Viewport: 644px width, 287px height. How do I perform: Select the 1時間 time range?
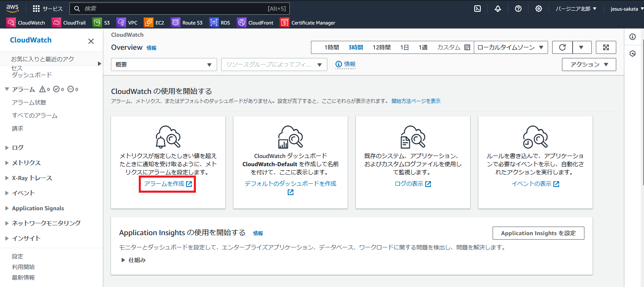pyautogui.click(x=331, y=47)
